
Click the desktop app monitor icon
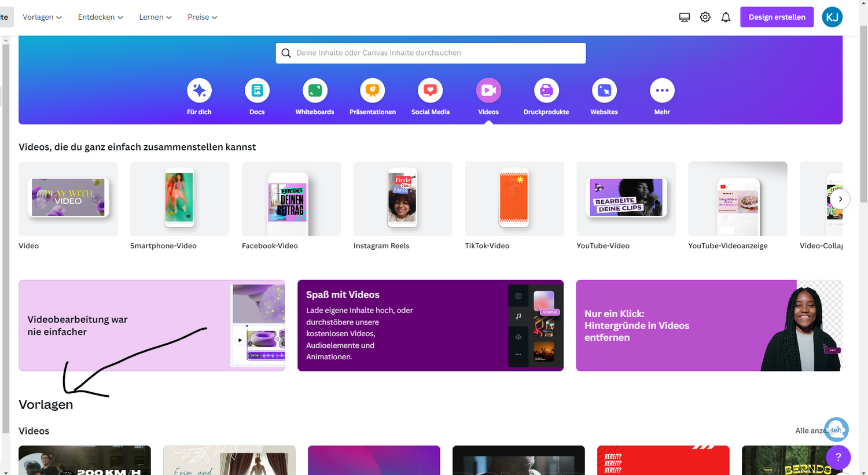point(685,17)
